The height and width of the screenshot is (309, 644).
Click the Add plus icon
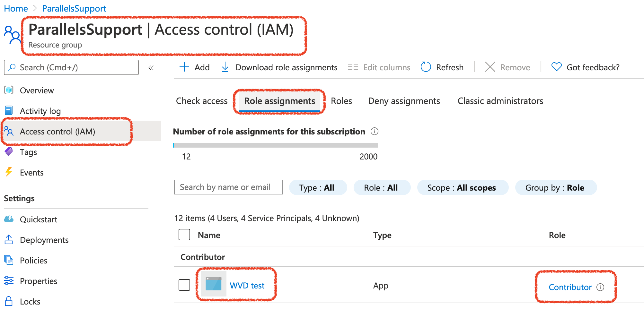[x=184, y=67]
